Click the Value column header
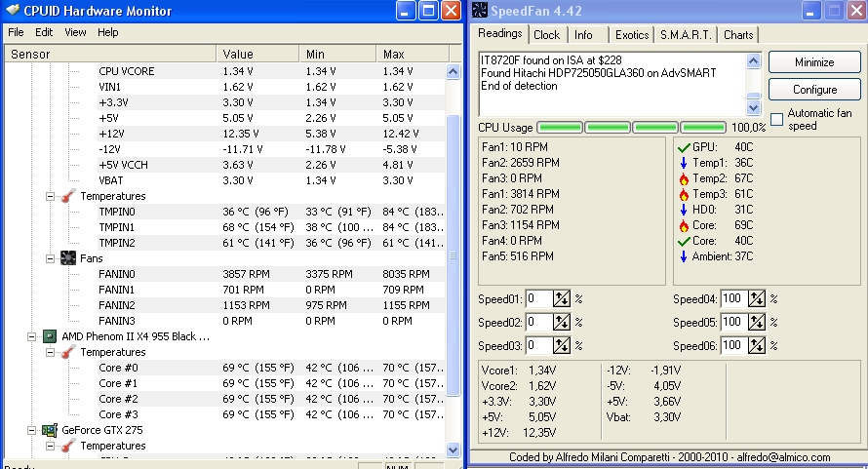Image resolution: width=868 pixels, height=469 pixels. pyautogui.click(x=257, y=54)
